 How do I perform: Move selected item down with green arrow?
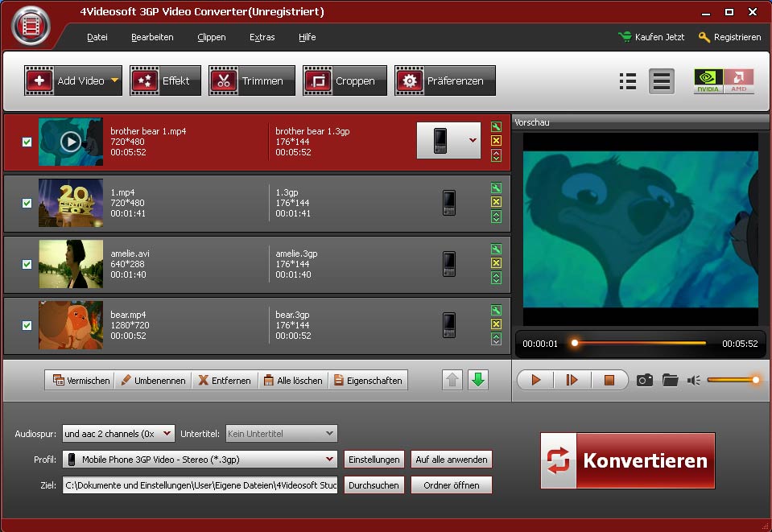coord(478,380)
